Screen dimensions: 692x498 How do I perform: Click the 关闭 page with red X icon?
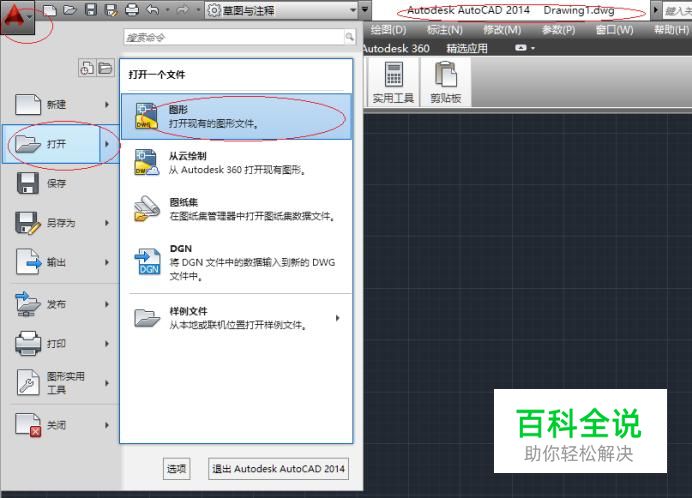pos(28,425)
